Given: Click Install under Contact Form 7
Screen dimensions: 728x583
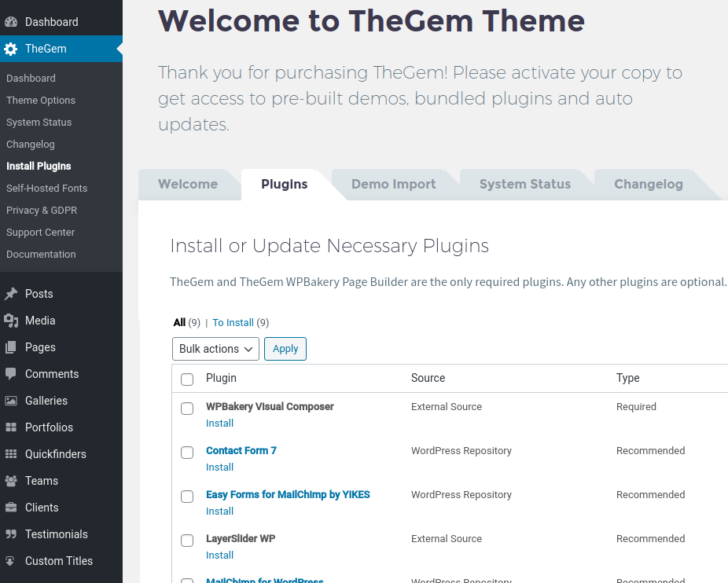Looking at the screenshot, I should click(219, 467).
